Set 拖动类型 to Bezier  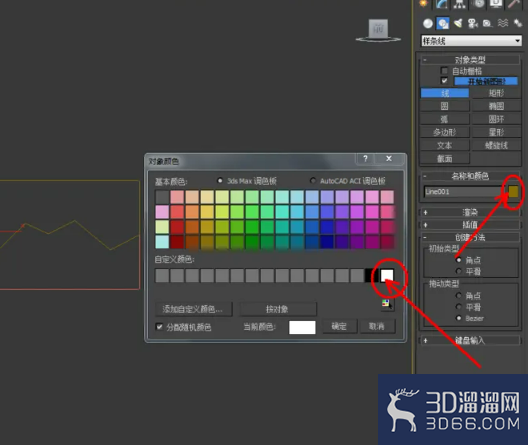[458, 318]
